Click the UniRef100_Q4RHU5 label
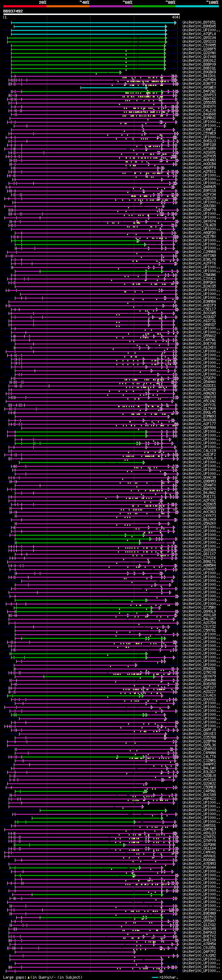 click(x=199, y=187)
